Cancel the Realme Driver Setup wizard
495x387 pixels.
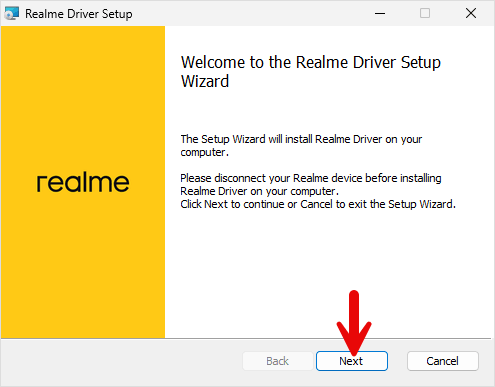[443, 361]
